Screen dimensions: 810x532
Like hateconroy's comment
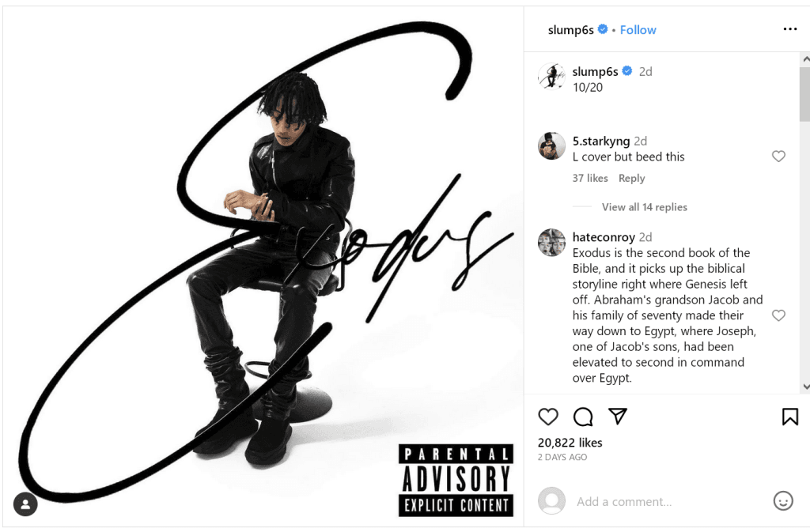(778, 315)
